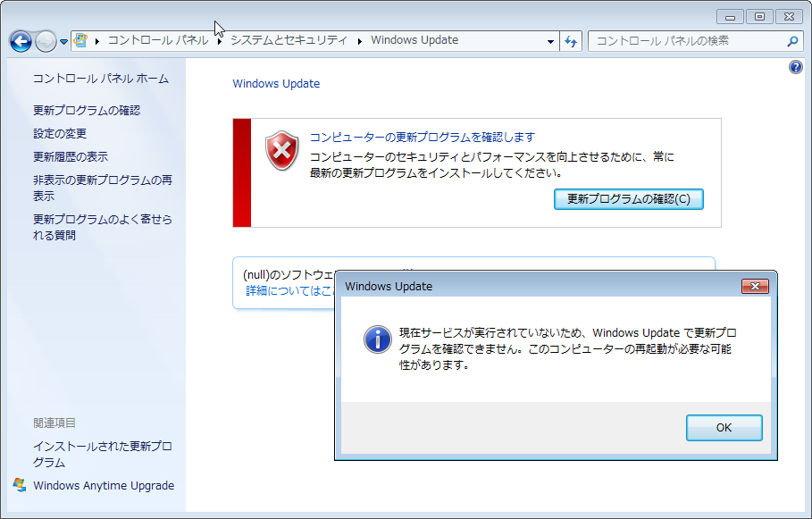The height and width of the screenshot is (519, 812).
Task: Click the description text about 最新の更新プログラム
Action: point(492,164)
